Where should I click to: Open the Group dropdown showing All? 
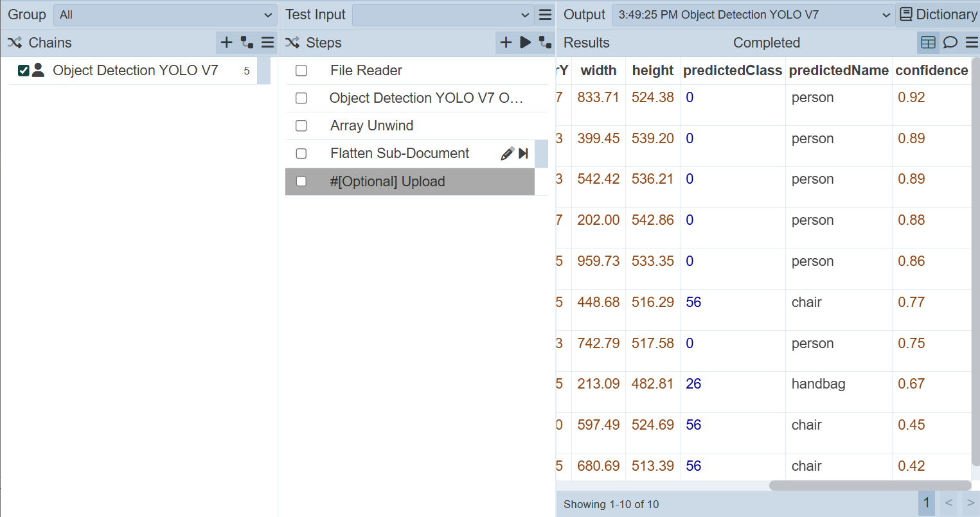tap(165, 15)
